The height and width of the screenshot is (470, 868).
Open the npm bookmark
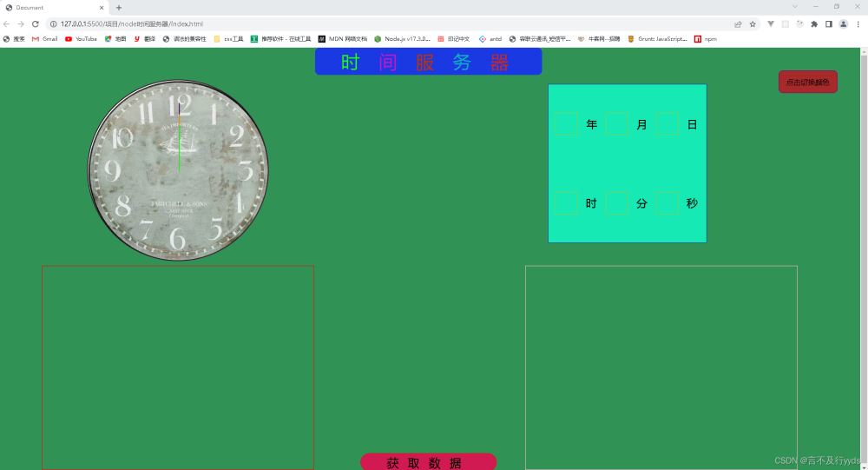[x=706, y=39]
